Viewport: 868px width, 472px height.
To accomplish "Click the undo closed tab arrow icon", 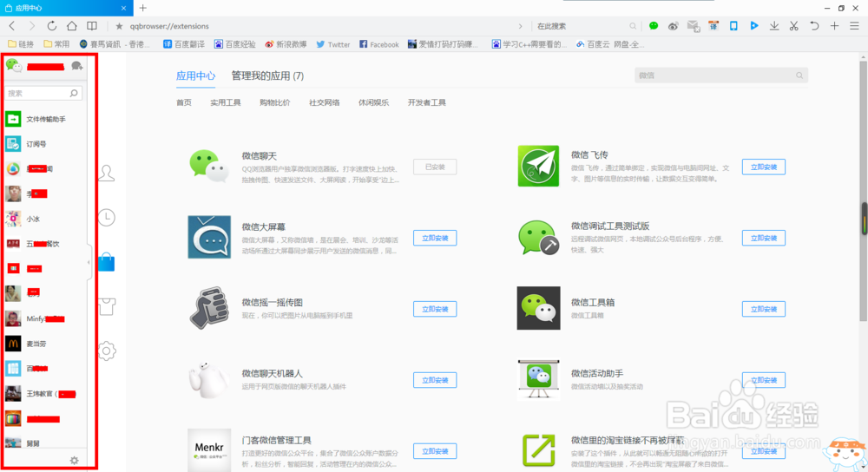I will coord(814,26).
